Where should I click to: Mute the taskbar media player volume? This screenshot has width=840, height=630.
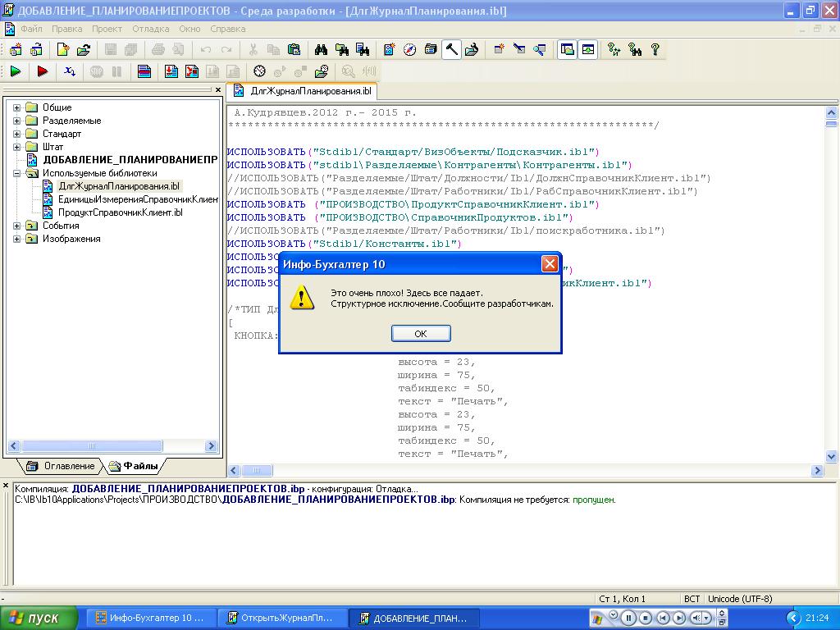[697, 619]
